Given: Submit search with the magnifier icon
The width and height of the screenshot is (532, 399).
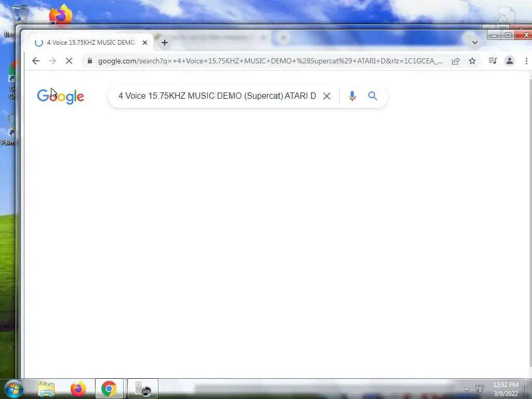Looking at the screenshot, I should [x=373, y=96].
